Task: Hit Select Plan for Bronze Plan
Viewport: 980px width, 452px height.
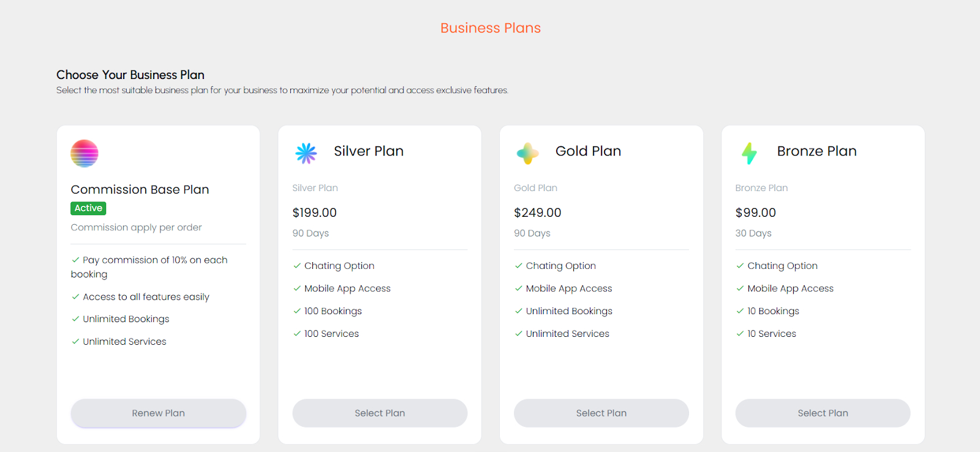Action: [x=823, y=413]
